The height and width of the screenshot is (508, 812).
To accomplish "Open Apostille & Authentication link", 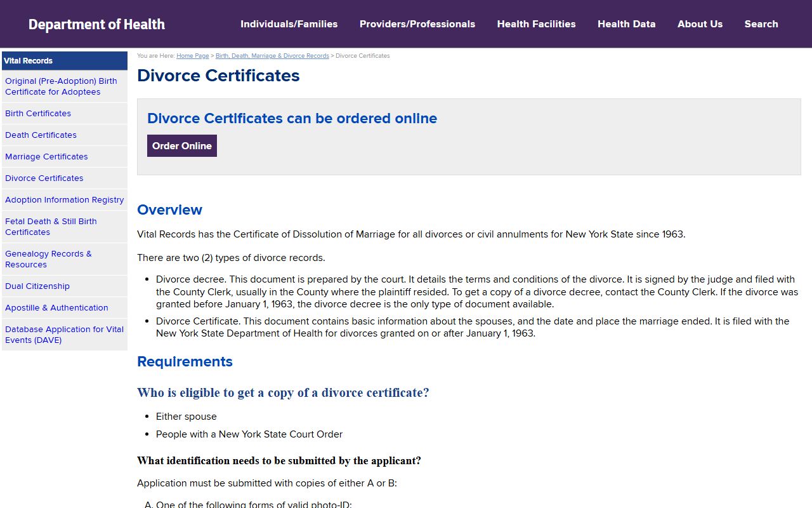I will pos(65,308).
